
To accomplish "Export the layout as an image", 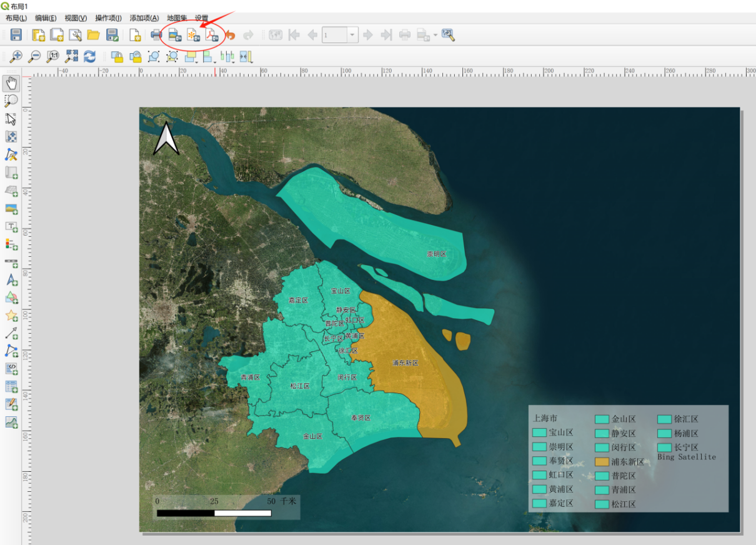I will click(x=176, y=35).
